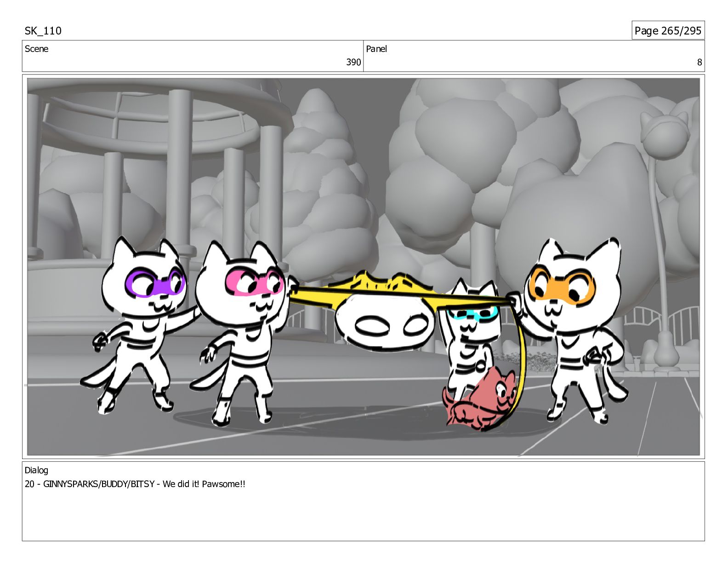
Task: Click the Panel label text
Action: [376, 49]
